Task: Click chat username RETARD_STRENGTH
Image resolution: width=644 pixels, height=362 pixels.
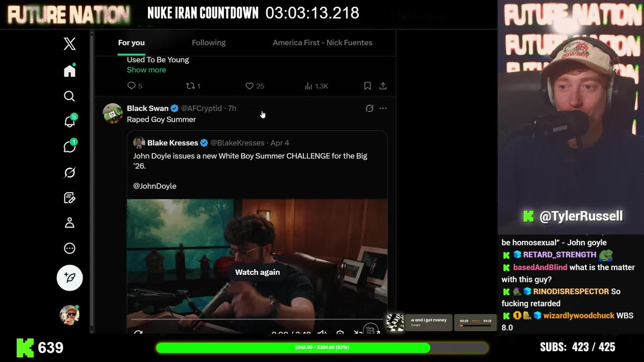Action: (559, 255)
